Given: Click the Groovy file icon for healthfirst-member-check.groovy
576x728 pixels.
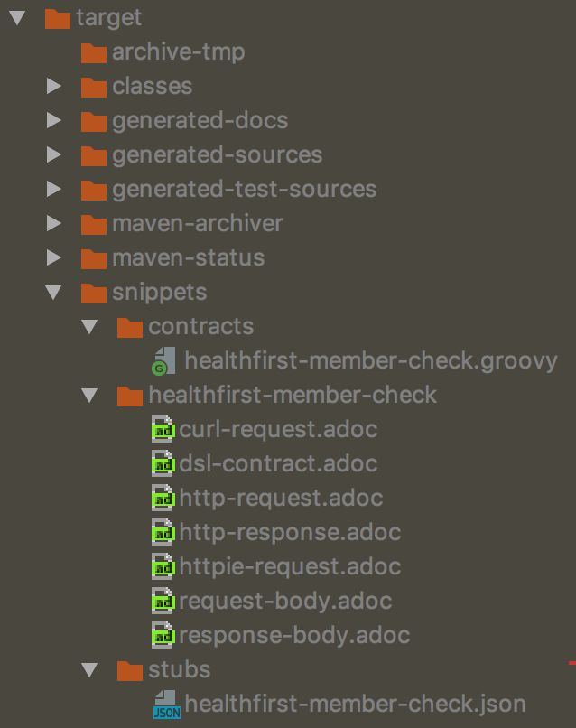Looking at the screenshot, I should 163,360.
